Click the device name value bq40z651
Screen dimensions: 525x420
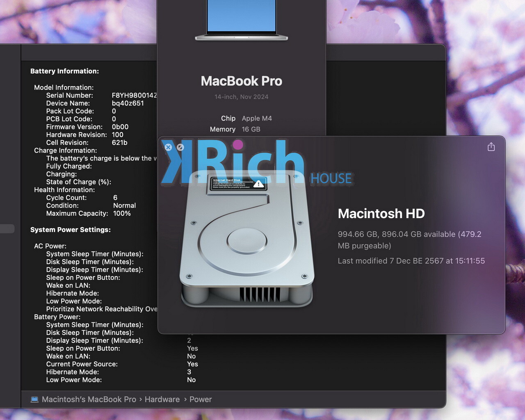(128, 103)
